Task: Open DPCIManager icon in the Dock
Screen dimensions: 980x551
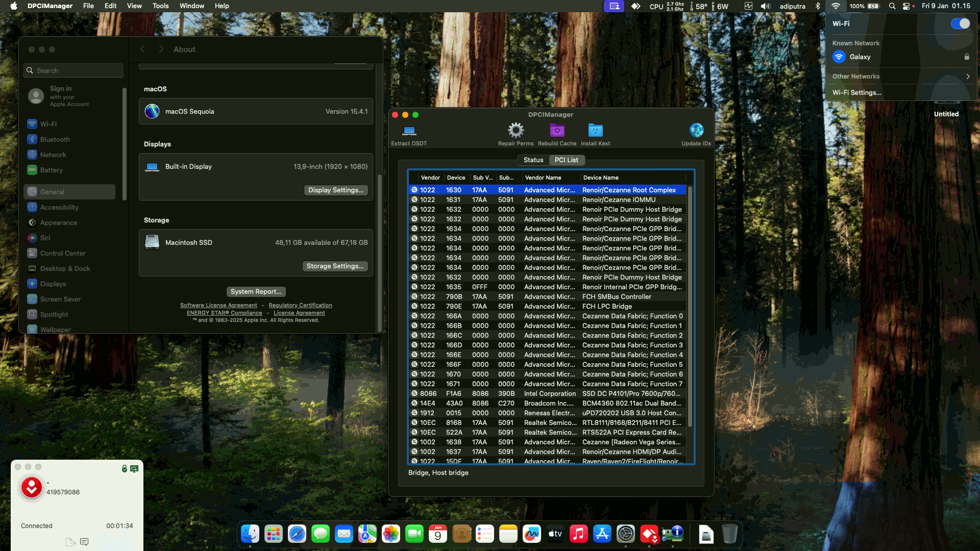Action: point(673,534)
